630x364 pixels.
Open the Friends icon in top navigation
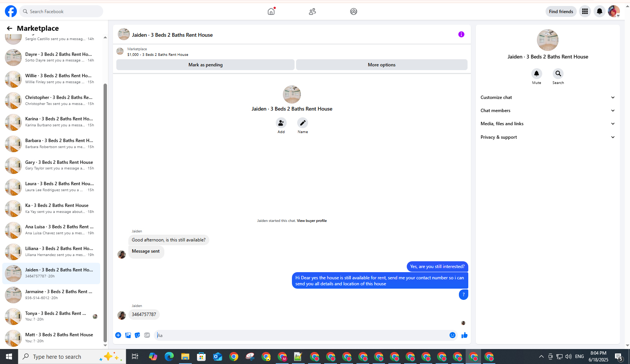pyautogui.click(x=312, y=11)
